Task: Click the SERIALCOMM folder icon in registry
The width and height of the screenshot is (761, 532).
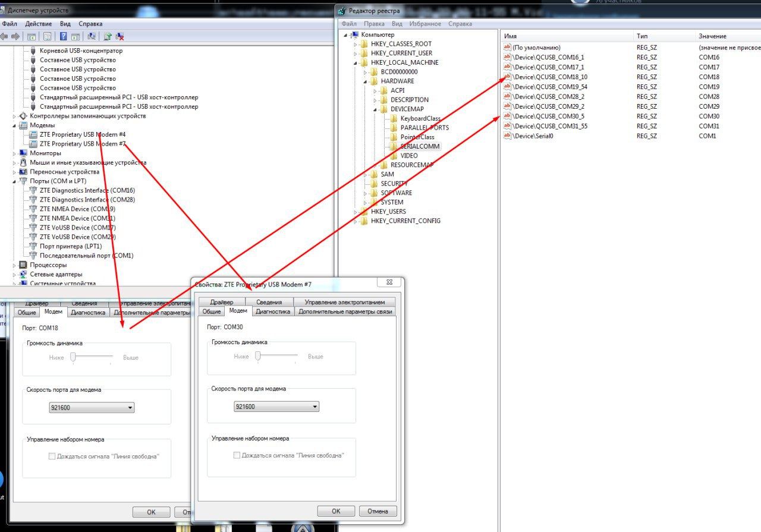Action: coord(395,146)
